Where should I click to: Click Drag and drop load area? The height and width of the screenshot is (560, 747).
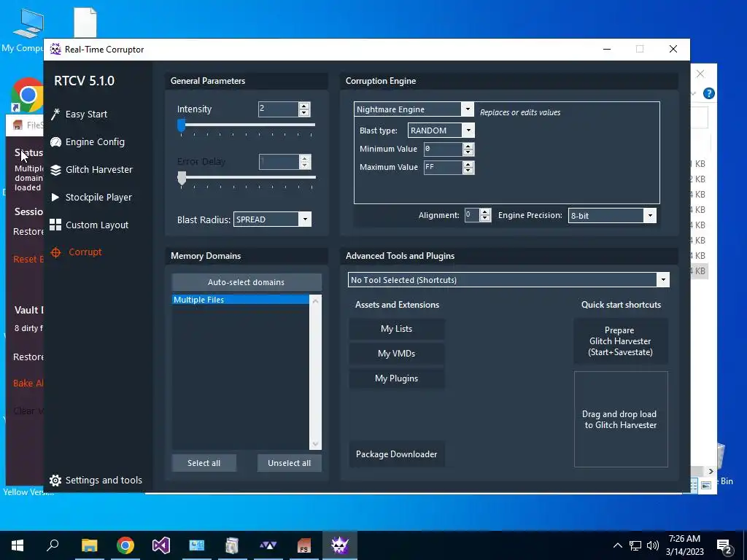(x=621, y=419)
